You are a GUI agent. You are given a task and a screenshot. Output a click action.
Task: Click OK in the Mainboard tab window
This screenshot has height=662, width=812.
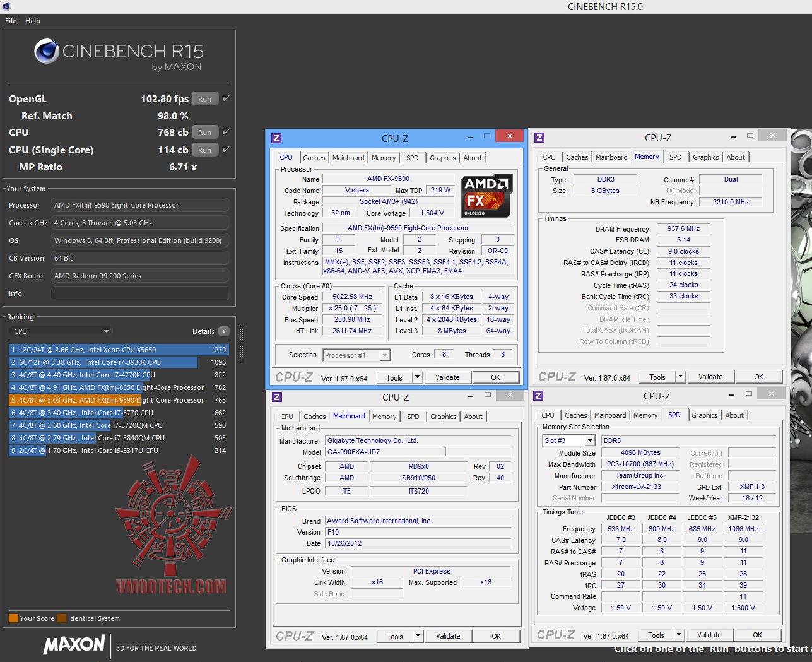[497, 636]
